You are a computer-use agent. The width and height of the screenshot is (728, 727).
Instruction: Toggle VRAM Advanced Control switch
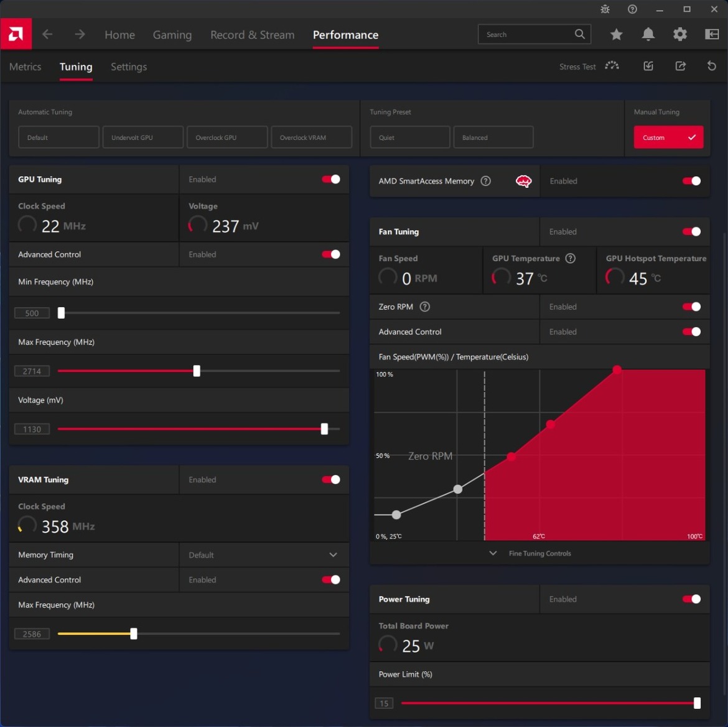331,580
